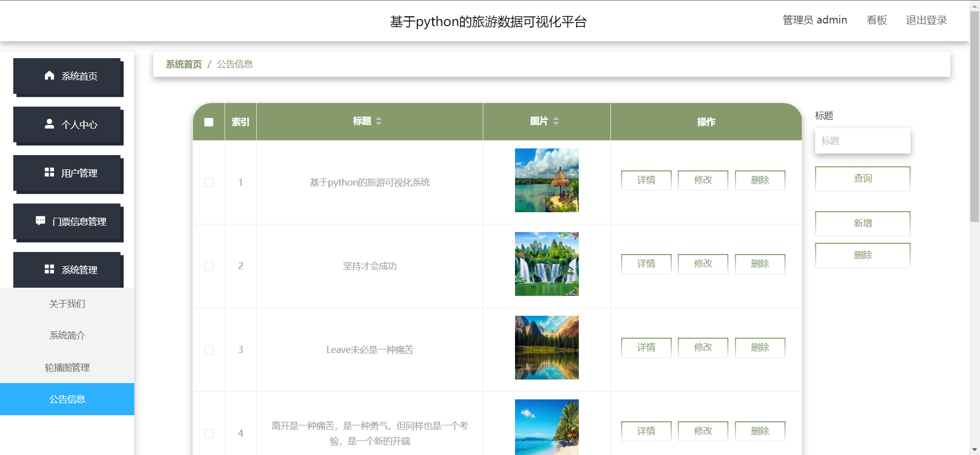Viewport: 980px width, 455px height.
Task: Click the grid icon beside 系统管理
Action: (x=50, y=269)
